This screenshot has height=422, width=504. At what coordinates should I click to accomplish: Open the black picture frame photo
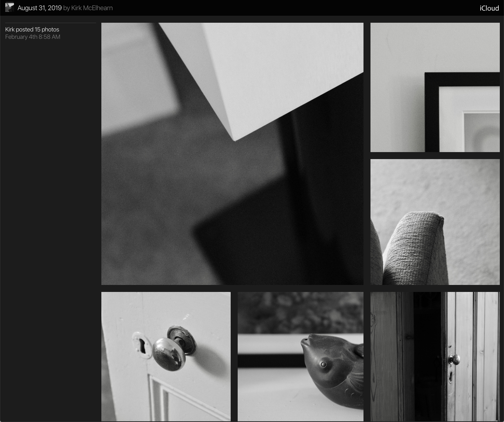coord(435,87)
